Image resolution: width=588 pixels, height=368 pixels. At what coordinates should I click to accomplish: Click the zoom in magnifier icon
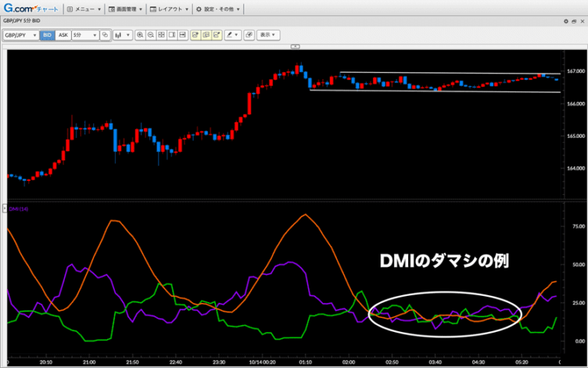click(140, 35)
